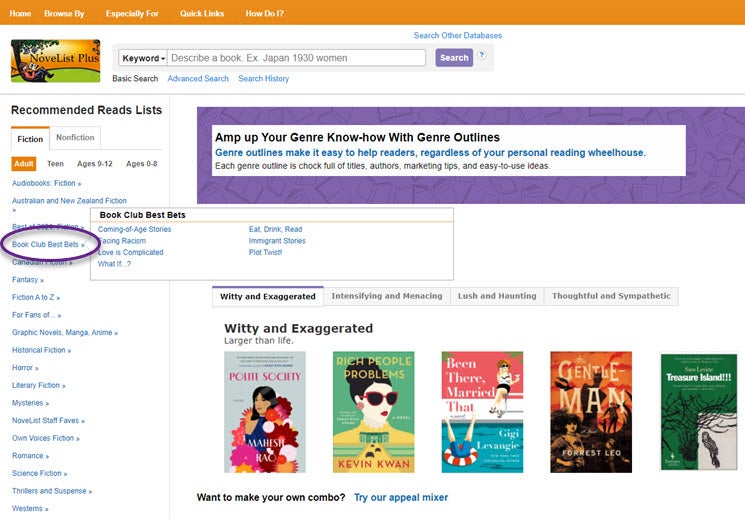Expand Own Voices Fiction list
Viewport: 745px width, 519px height.
46,438
